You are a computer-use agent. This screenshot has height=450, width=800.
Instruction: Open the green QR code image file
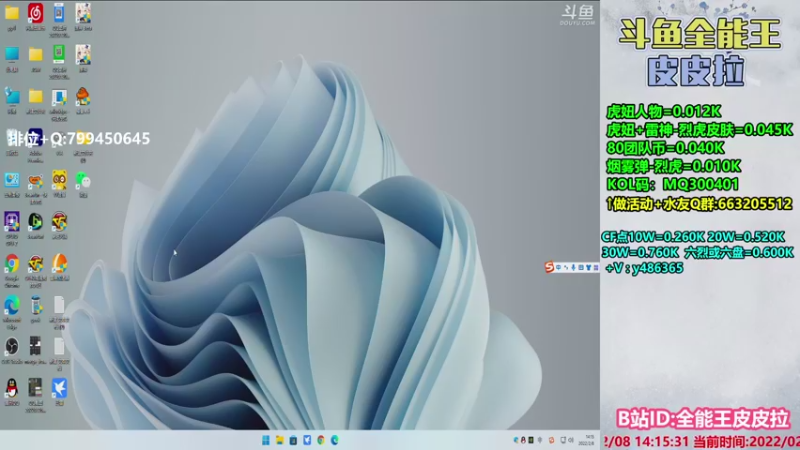tap(59, 54)
